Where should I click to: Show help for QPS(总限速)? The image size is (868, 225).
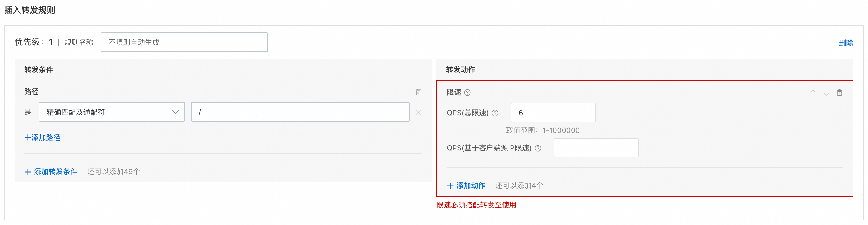click(x=495, y=113)
